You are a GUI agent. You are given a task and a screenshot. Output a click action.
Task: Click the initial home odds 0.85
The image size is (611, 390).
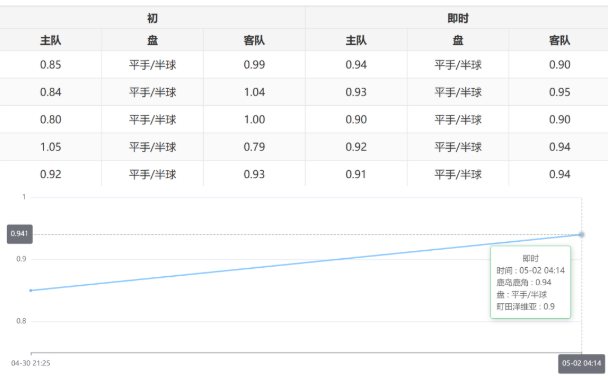51,65
